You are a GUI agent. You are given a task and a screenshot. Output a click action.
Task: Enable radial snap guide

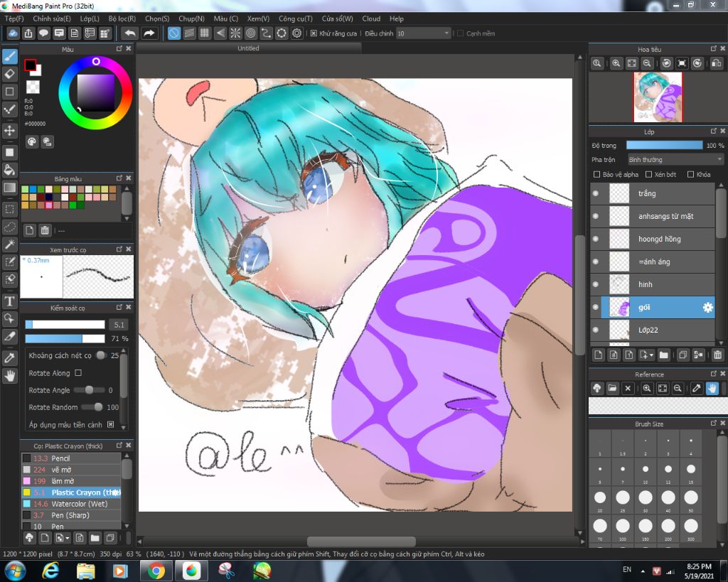click(235, 33)
